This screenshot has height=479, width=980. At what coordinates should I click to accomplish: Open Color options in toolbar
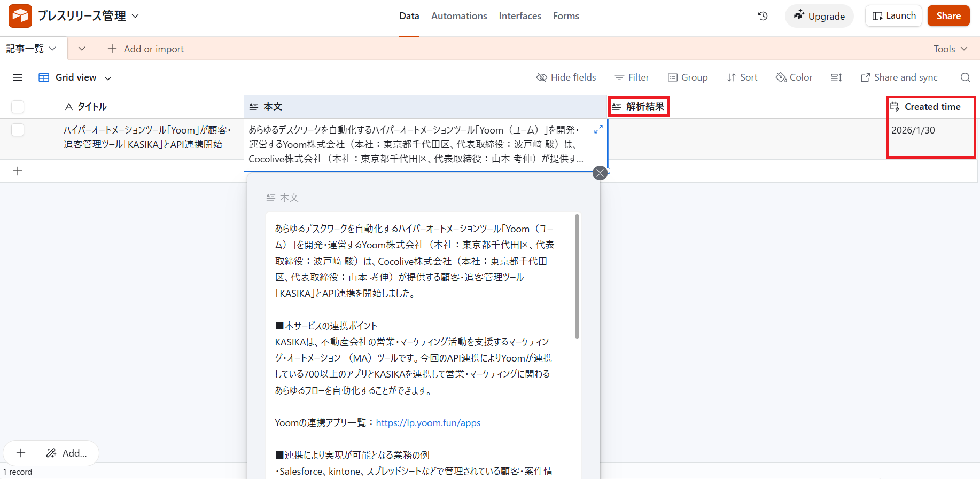pos(794,77)
